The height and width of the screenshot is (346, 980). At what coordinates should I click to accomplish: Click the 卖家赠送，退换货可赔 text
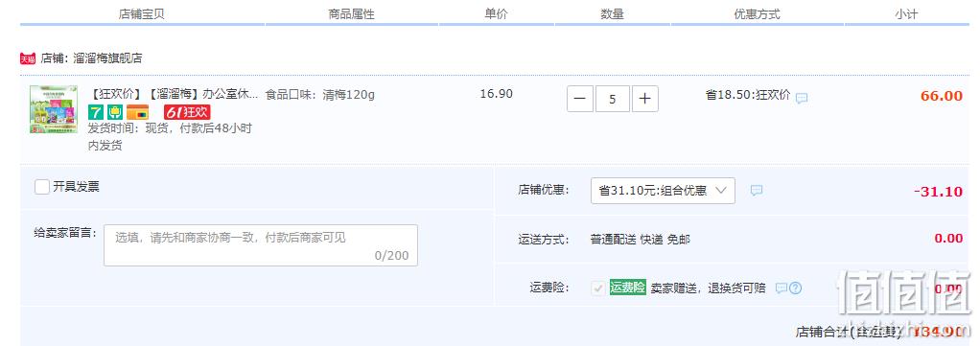[708, 288]
